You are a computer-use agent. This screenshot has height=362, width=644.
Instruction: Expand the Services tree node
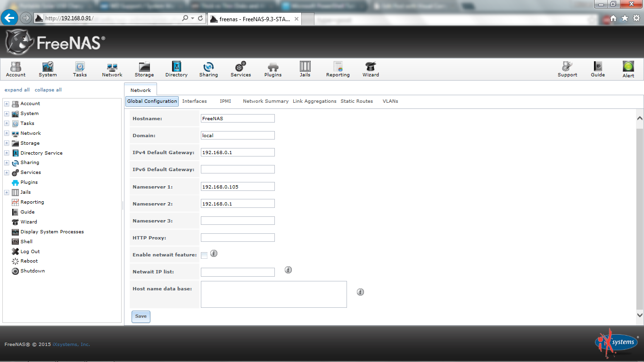[x=7, y=173]
